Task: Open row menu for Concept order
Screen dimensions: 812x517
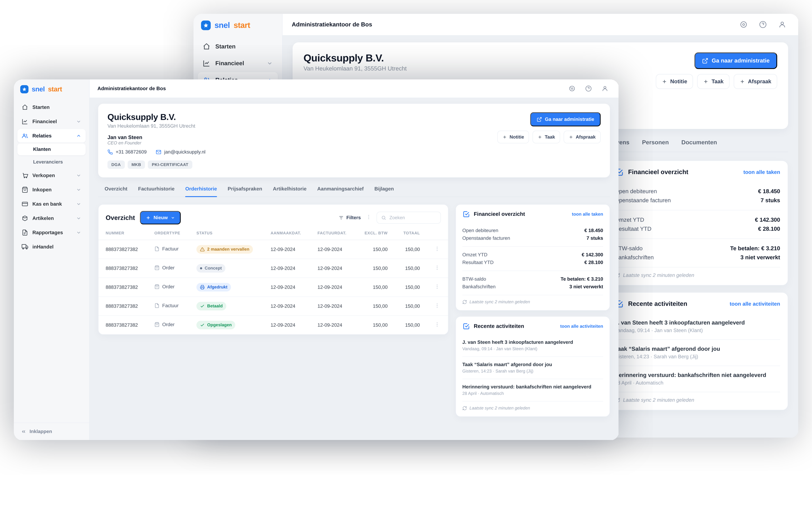Action: pyautogui.click(x=437, y=268)
